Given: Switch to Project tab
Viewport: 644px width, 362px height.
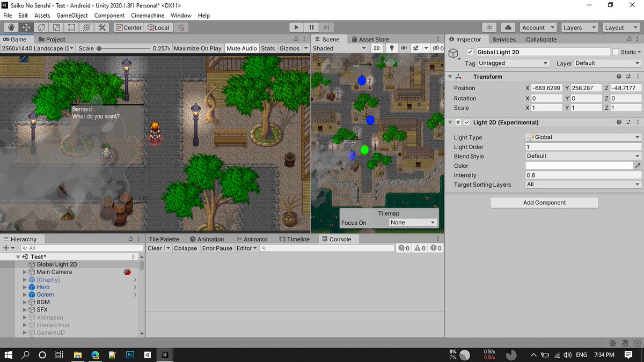Looking at the screenshot, I should (52, 39).
